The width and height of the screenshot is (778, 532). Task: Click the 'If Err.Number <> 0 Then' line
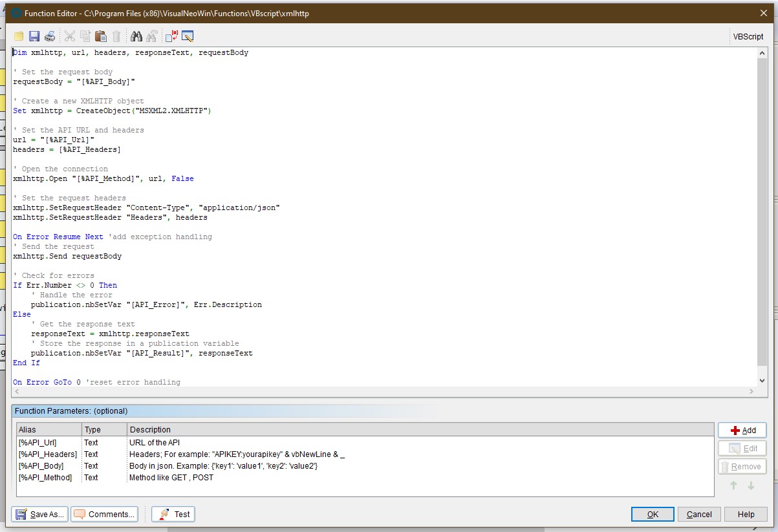click(x=65, y=285)
